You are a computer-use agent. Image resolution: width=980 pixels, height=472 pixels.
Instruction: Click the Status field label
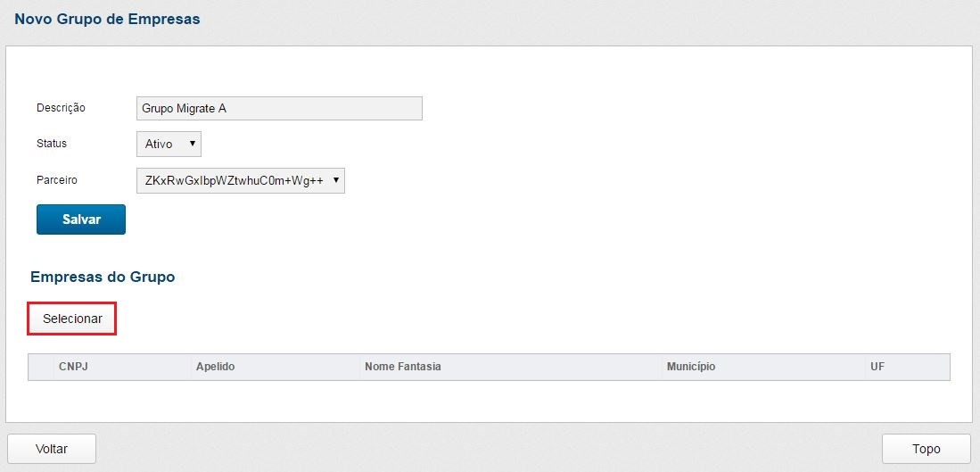(x=52, y=144)
